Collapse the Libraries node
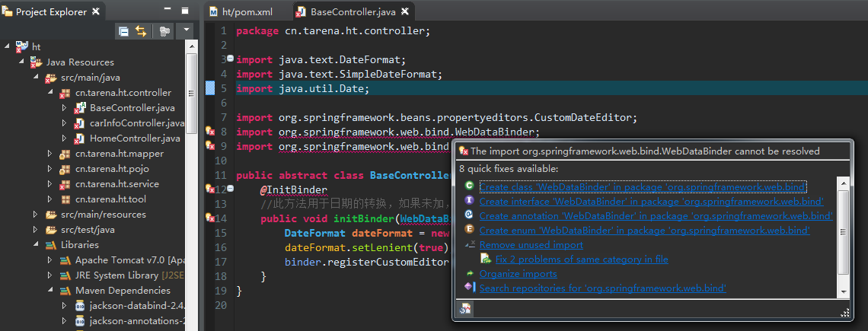This screenshot has height=331, width=868. [36, 245]
